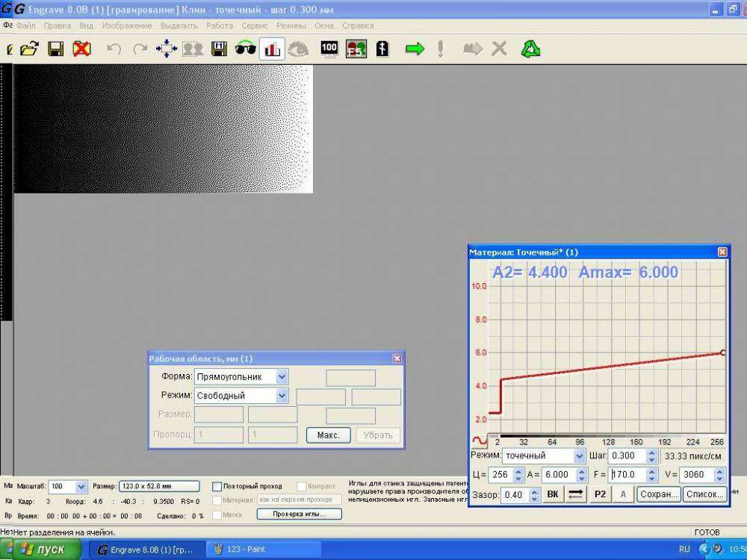
Task: Click the Макс. button in work area panel
Action: point(328,435)
